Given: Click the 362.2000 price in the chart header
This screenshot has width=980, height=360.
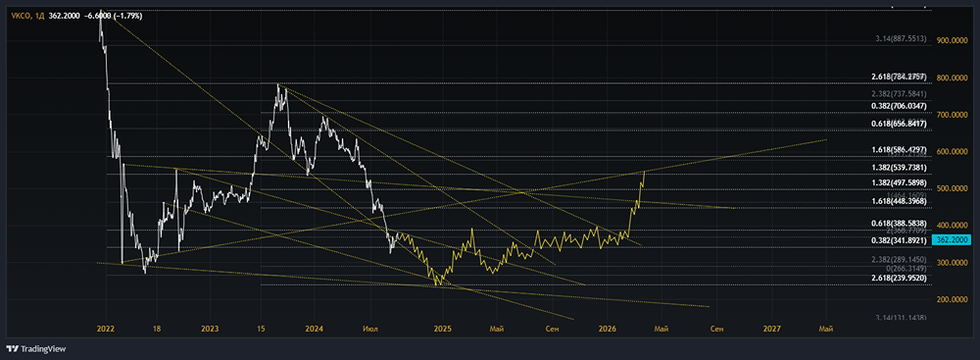Looking at the screenshot, I should (x=64, y=16).
